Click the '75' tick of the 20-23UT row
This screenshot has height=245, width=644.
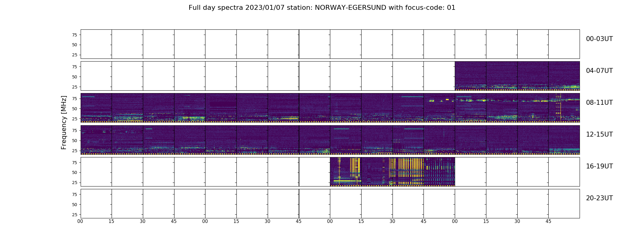coord(75,194)
